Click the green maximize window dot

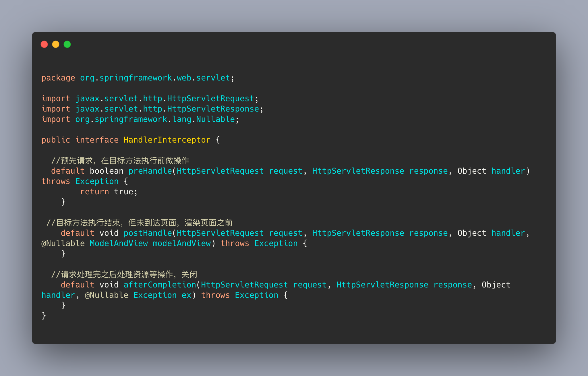tap(67, 44)
